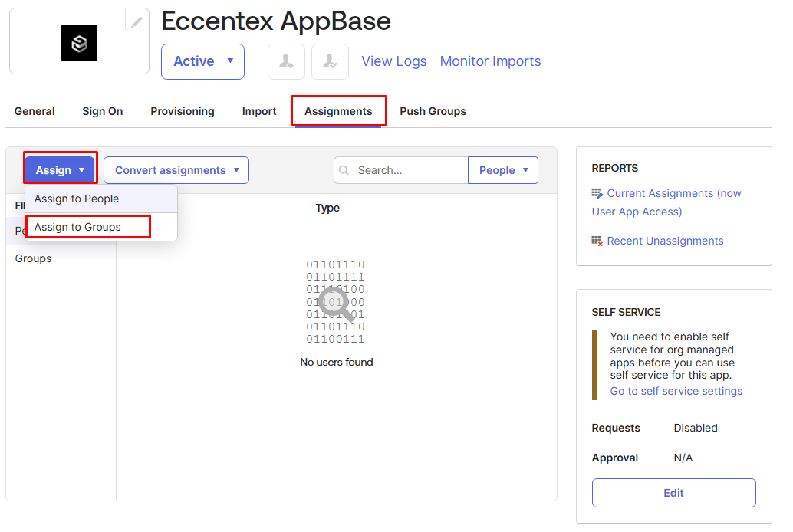Screen dimensions: 793x532
Task: Click the No users found message
Action: click(337, 362)
